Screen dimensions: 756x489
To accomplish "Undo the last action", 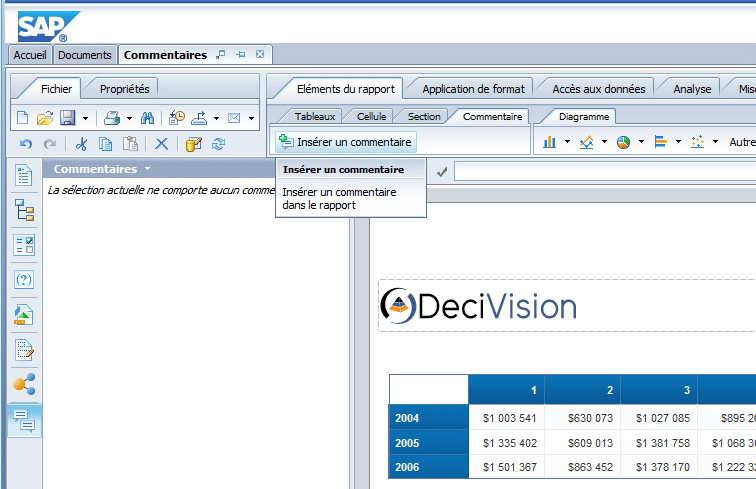I will tap(26, 144).
